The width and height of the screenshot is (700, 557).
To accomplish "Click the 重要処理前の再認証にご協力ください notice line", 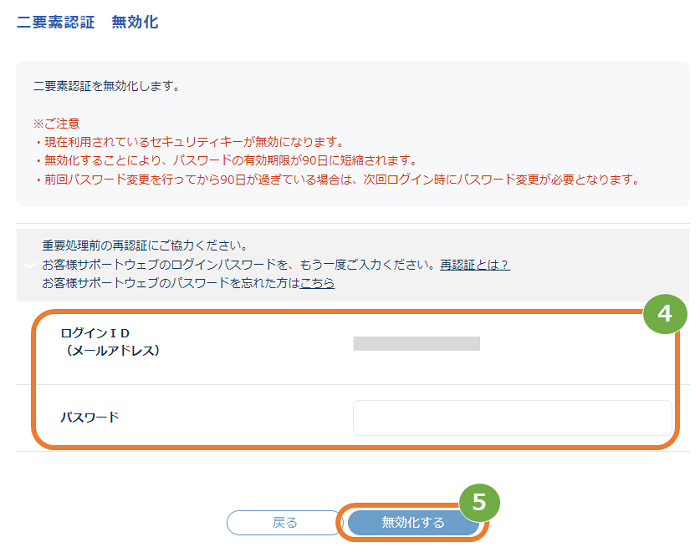I will pos(145,245).
